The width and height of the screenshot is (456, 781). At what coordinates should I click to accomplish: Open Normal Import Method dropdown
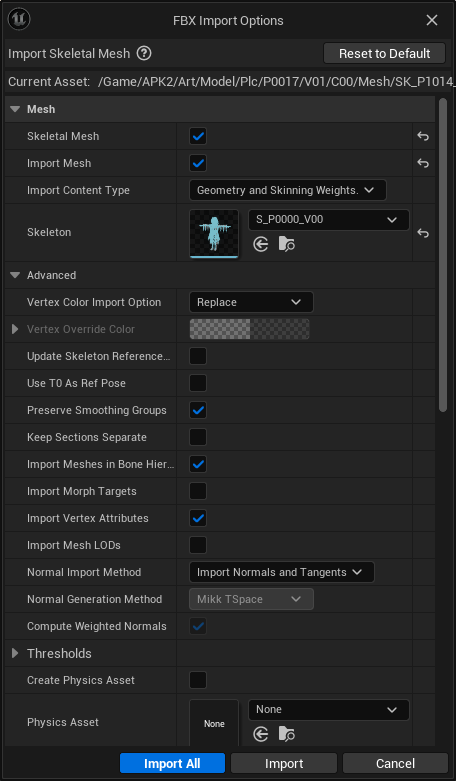(x=282, y=572)
